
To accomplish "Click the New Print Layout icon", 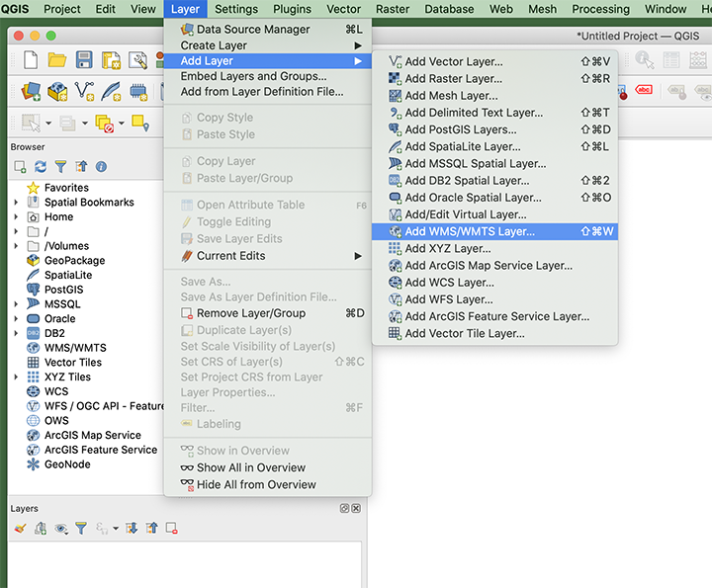I will point(111,60).
